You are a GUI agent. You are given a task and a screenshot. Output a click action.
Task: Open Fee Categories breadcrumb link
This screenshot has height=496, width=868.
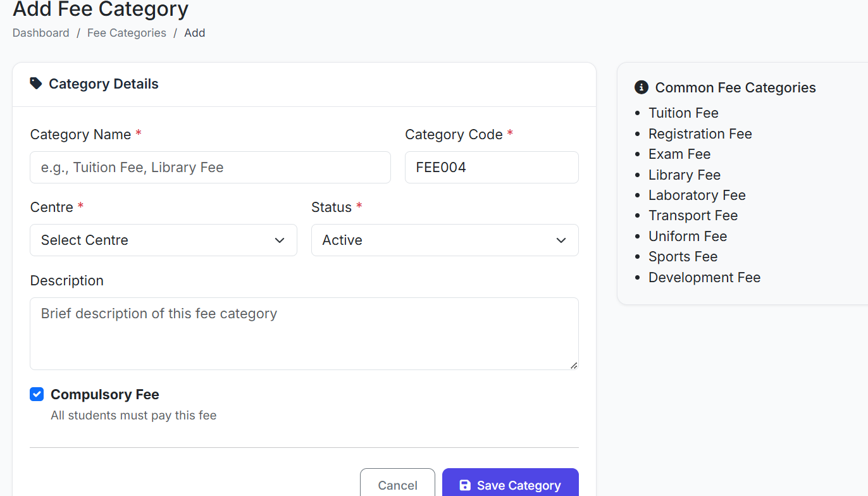click(x=127, y=33)
